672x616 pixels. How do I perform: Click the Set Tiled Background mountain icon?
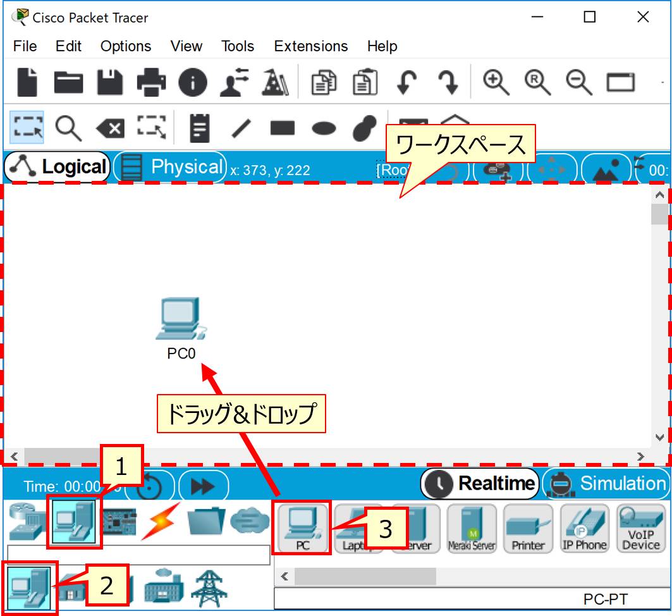(x=606, y=169)
